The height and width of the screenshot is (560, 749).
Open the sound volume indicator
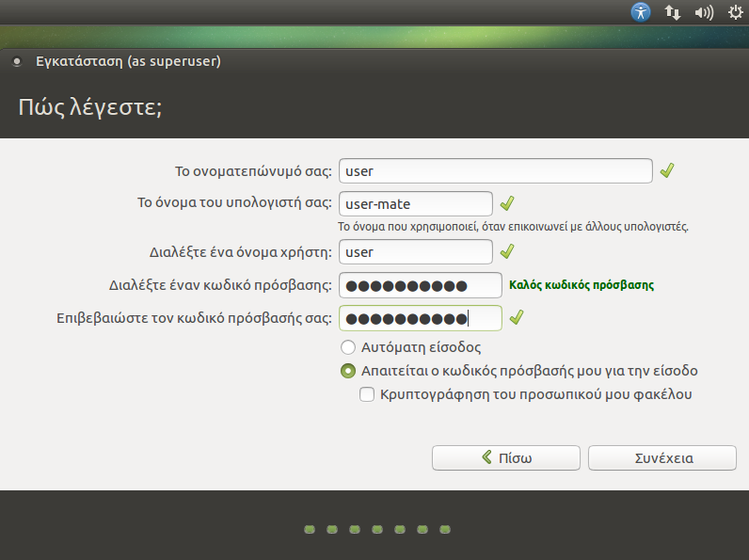click(x=703, y=12)
